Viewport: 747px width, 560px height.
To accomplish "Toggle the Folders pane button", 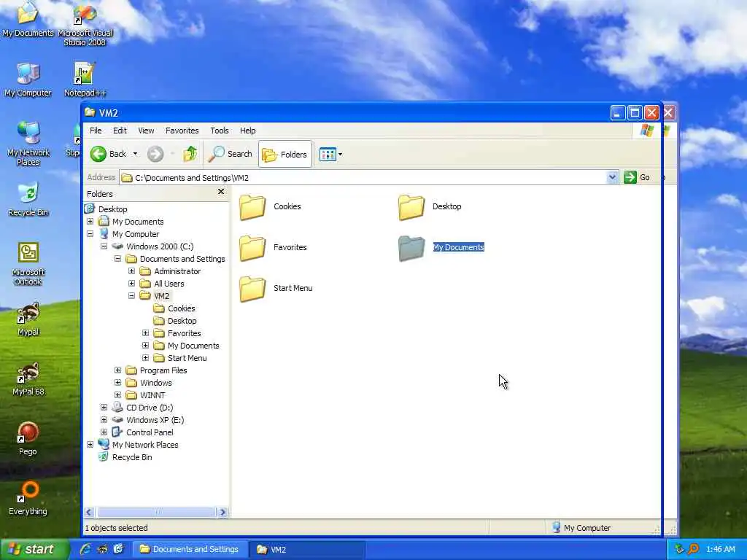I will [285, 155].
